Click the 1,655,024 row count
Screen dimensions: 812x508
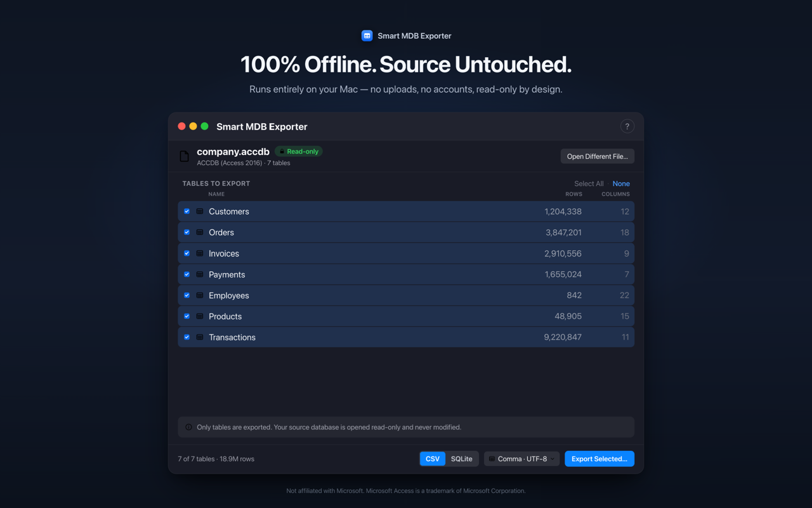[563, 274]
